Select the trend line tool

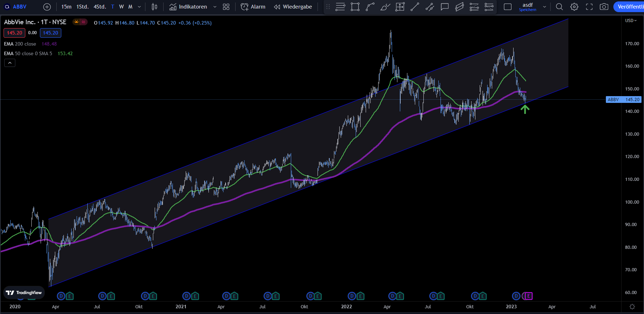(415, 7)
